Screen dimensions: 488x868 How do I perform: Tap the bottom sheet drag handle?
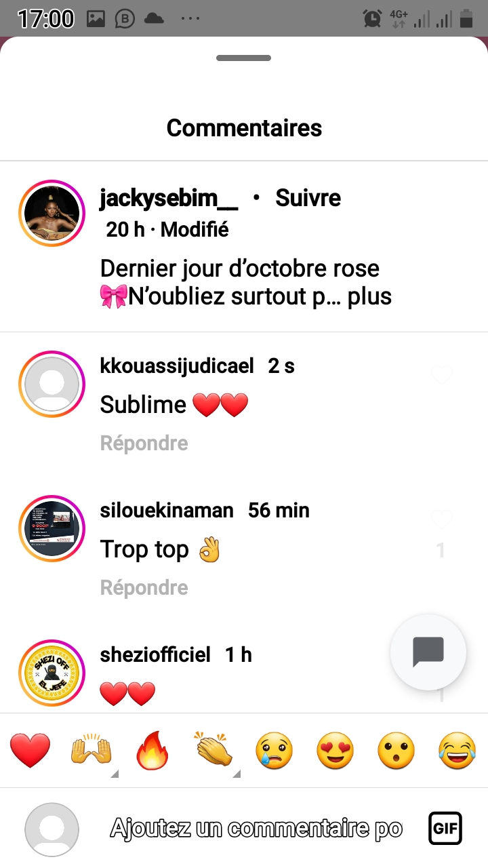(x=244, y=58)
